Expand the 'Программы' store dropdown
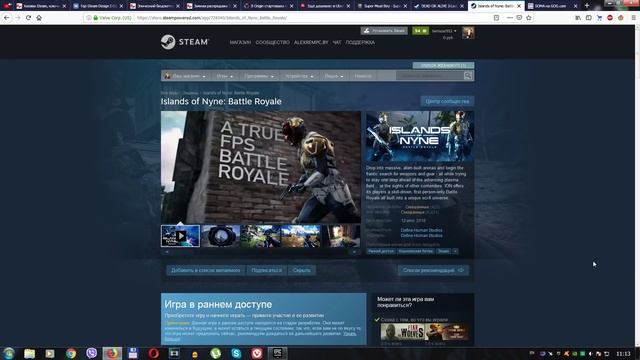 (x=259, y=76)
